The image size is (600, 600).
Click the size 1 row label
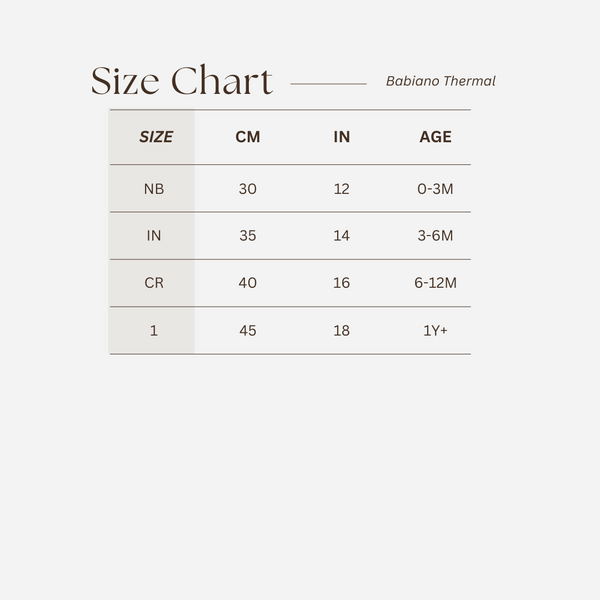pos(154,330)
